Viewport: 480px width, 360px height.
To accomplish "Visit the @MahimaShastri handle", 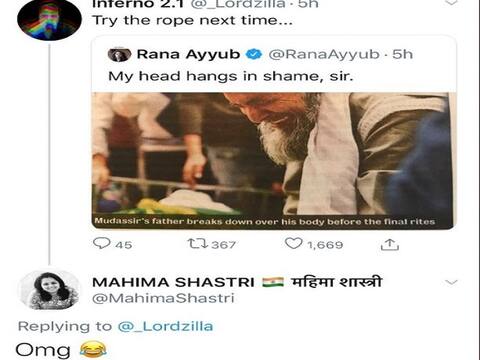I will 163,298.
